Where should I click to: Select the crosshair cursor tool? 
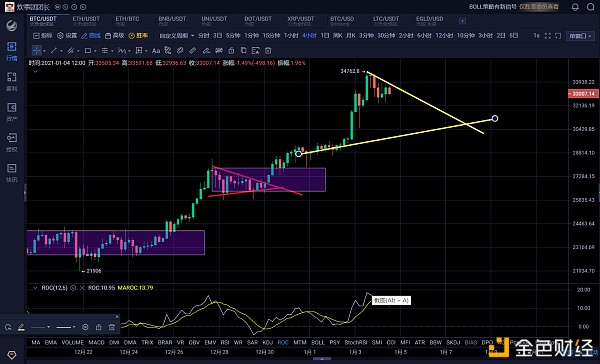coord(37,51)
